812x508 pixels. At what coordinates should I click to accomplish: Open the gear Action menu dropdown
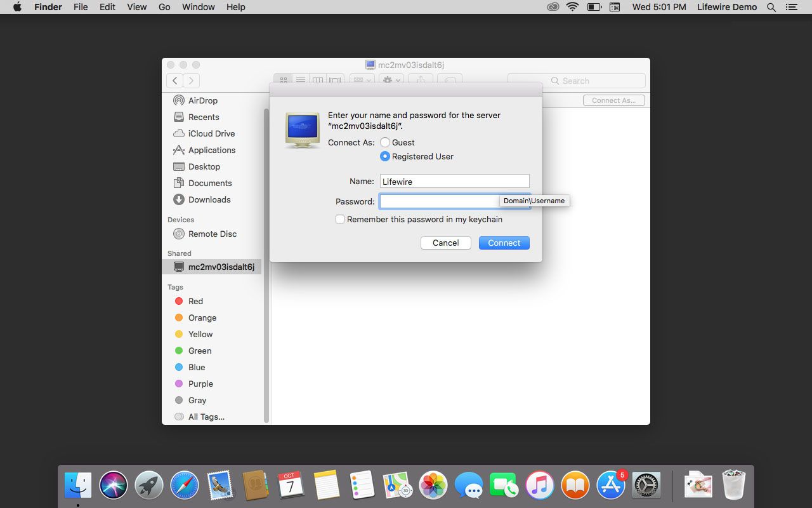click(391, 81)
